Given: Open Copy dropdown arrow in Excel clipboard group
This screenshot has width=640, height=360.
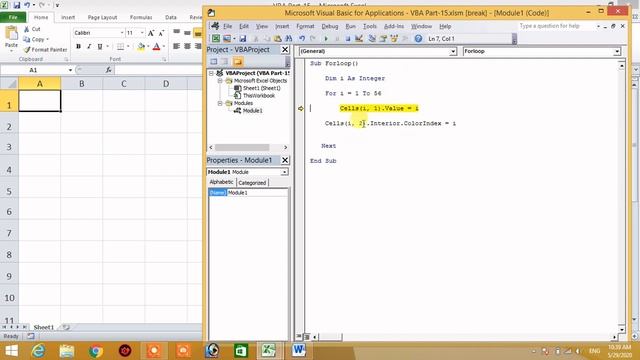Looking at the screenshot, I should pyautogui.click(x=48, y=40).
